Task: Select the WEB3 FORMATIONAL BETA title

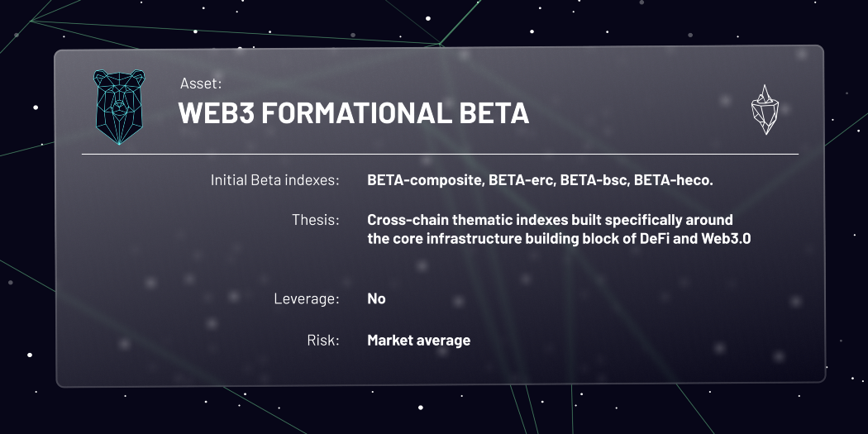Action: click(353, 113)
